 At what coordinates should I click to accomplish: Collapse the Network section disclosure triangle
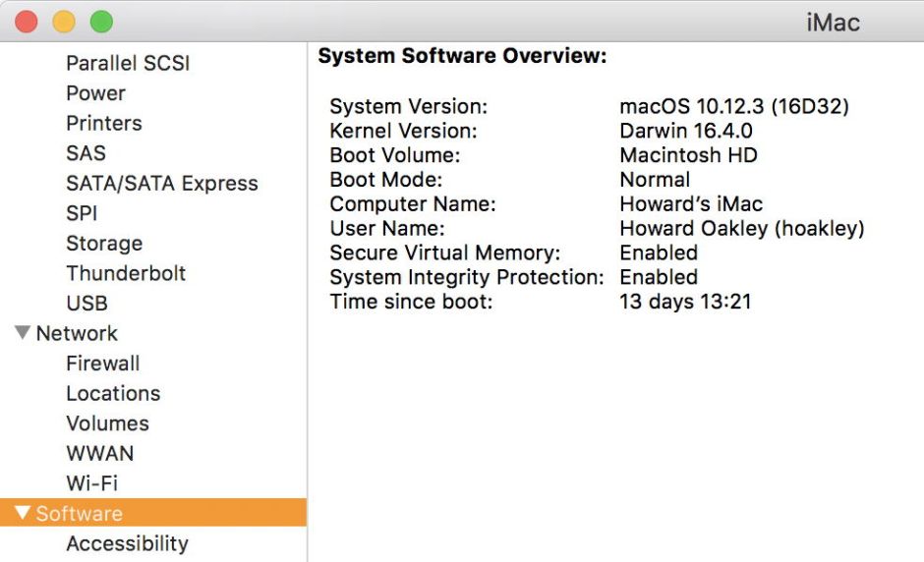pos(23,333)
